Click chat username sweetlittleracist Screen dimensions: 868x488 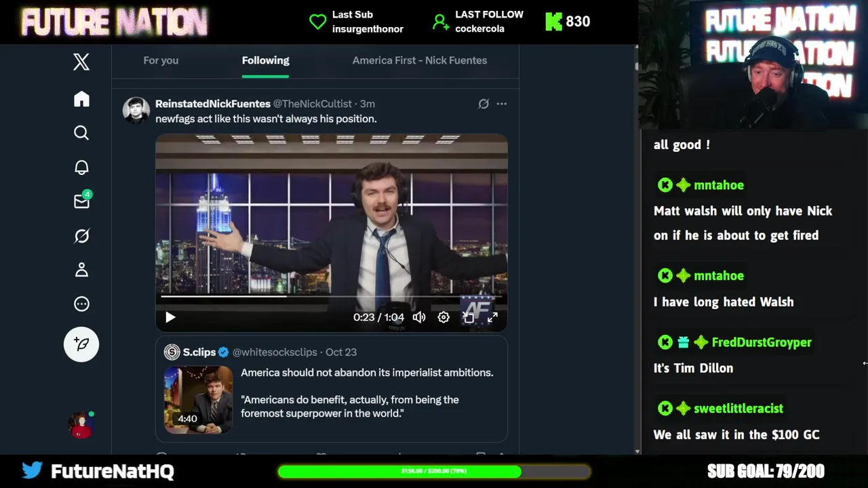[738, 409]
